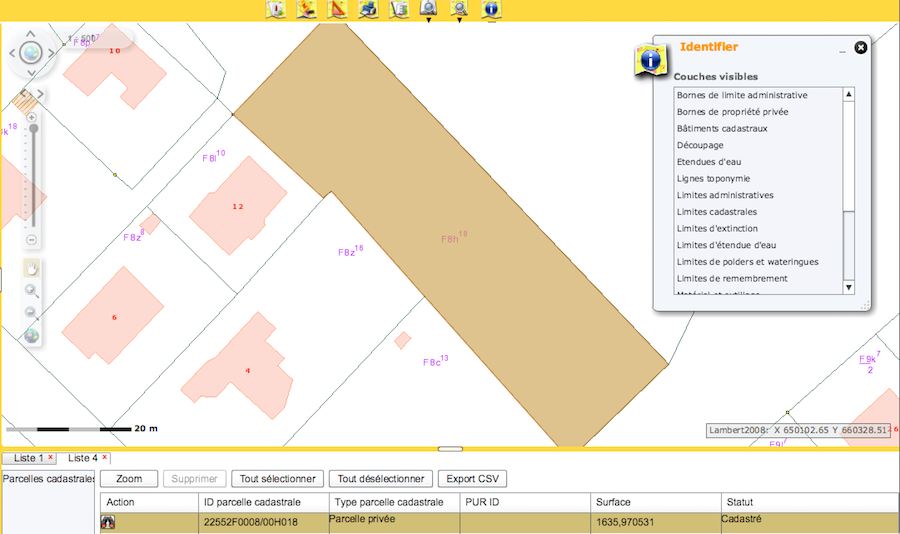Screen dimensions: 900x534
Task: Click the Zoom button in results panel
Action: (x=129, y=479)
